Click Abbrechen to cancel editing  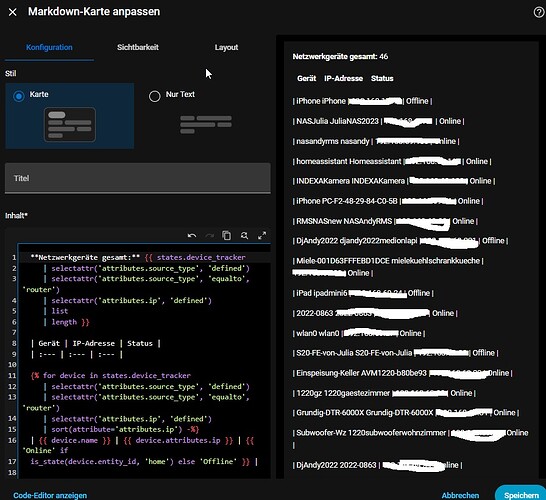click(460, 495)
